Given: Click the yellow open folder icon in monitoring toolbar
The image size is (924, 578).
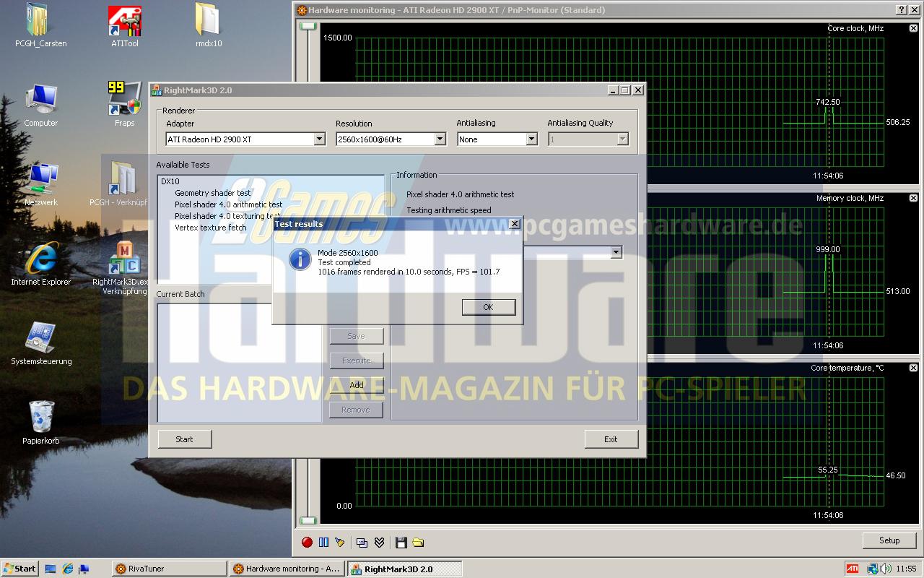Looking at the screenshot, I should 418,542.
